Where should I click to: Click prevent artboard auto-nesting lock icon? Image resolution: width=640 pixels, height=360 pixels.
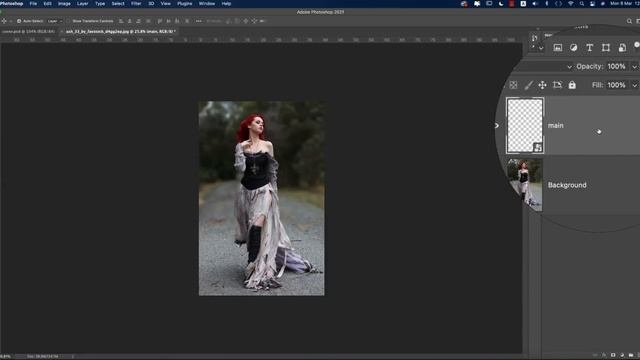pyautogui.click(x=557, y=85)
